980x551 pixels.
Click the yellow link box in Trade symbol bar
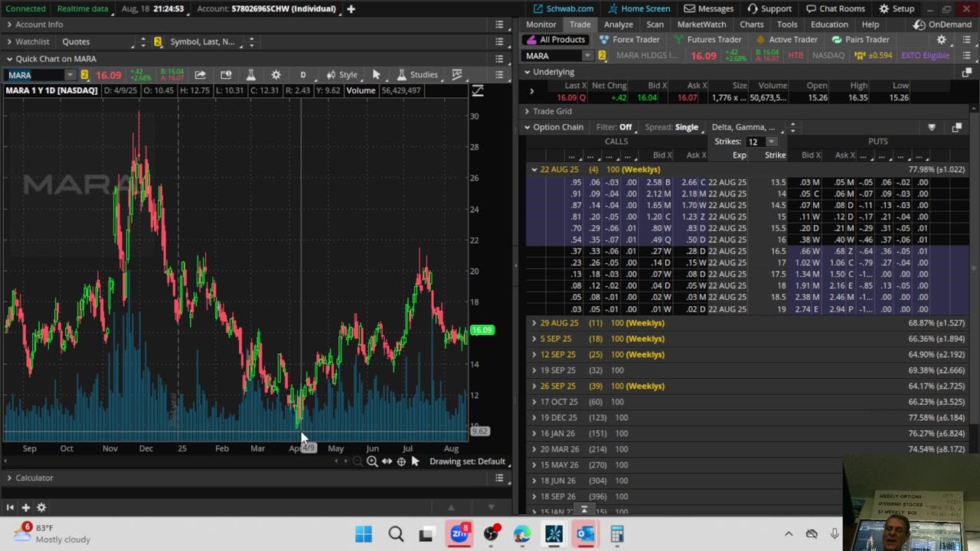(602, 55)
